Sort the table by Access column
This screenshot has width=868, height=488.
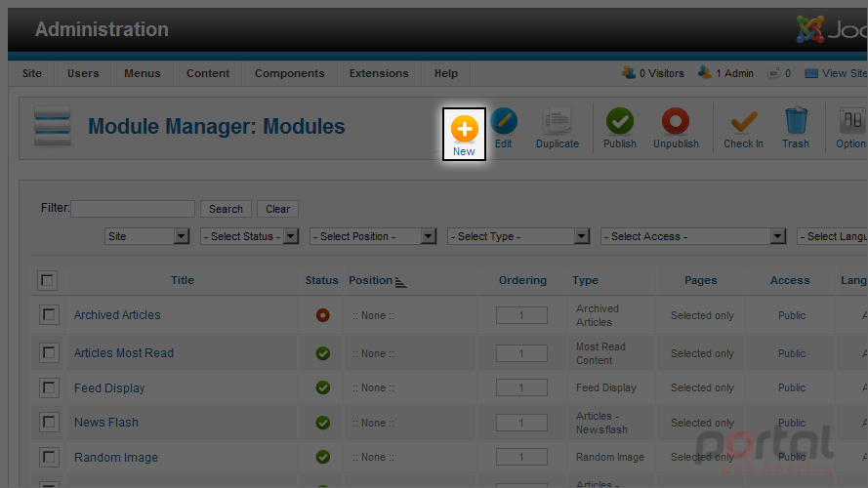pos(790,280)
